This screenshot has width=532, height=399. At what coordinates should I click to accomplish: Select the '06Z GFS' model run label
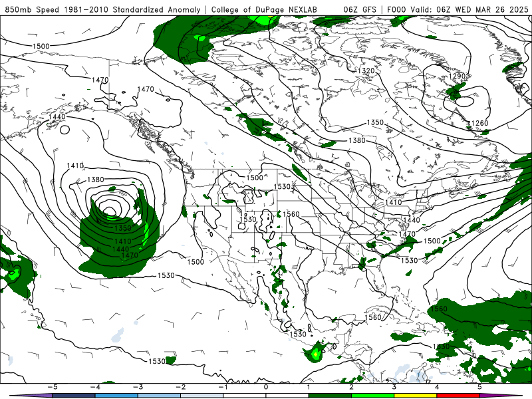point(360,9)
